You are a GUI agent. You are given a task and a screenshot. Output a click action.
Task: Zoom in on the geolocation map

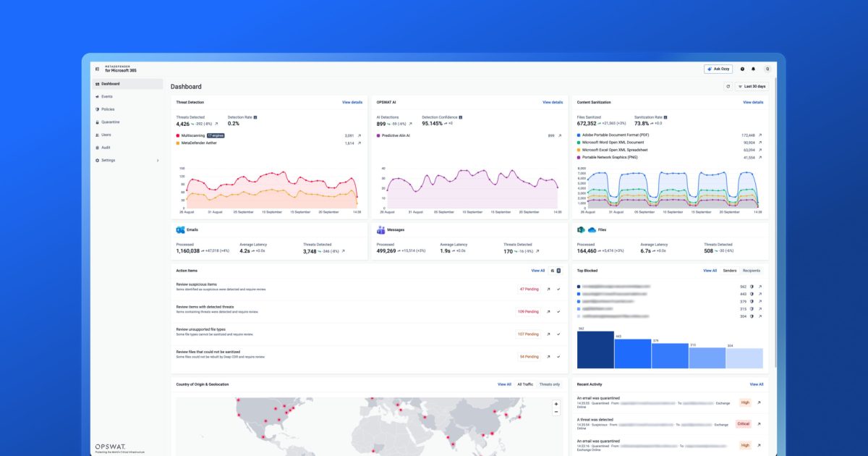click(556, 404)
